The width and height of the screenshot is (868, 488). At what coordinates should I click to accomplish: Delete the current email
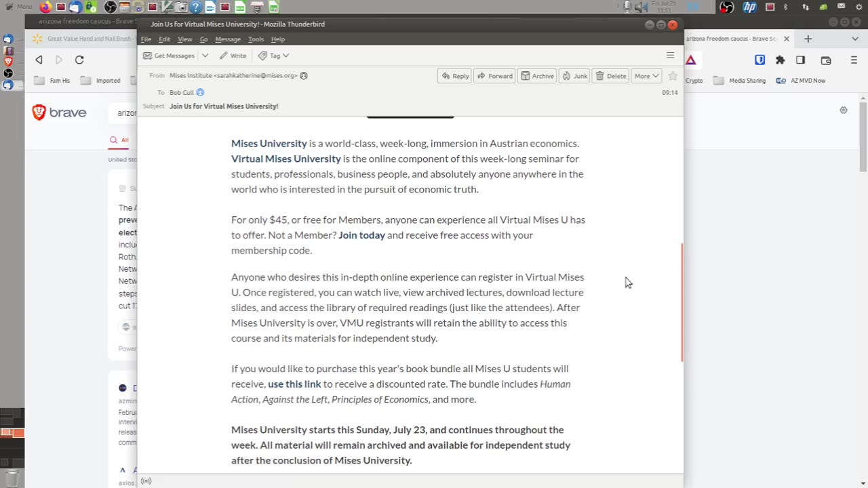tap(611, 76)
